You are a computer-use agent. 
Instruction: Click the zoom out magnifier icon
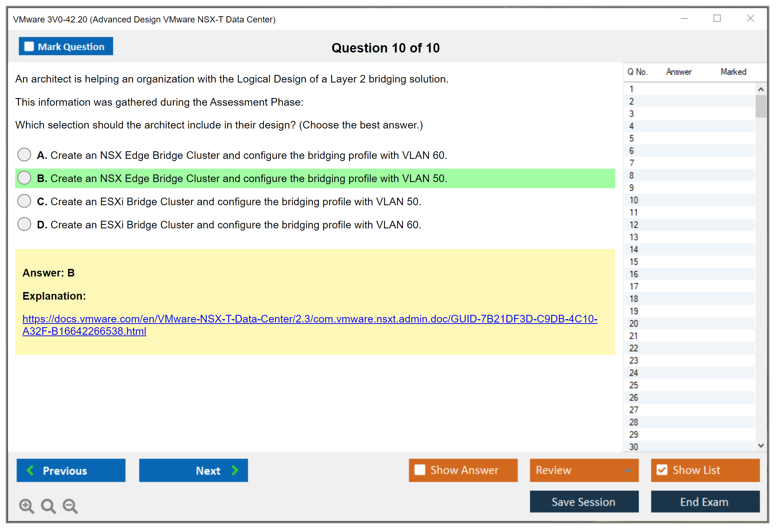tap(70, 506)
